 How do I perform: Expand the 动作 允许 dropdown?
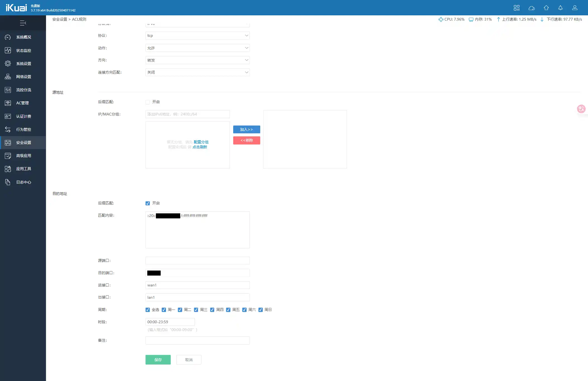[197, 48]
